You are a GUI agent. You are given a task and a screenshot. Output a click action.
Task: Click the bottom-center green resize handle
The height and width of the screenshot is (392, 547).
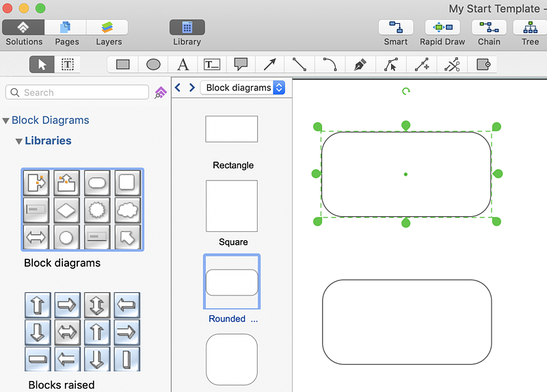(405, 222)
